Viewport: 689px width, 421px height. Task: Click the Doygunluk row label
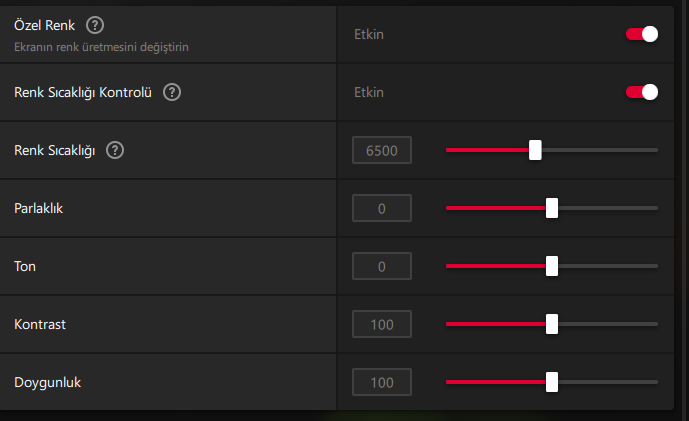(x=47, y=382)
